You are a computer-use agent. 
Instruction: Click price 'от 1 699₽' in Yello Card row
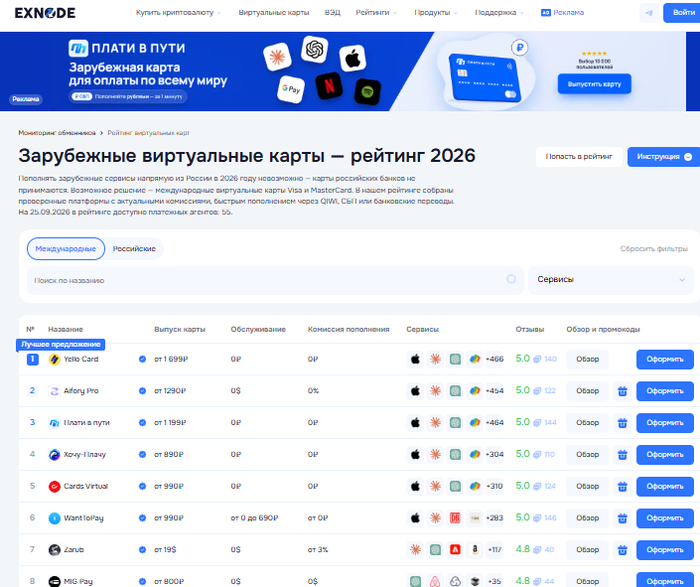click(171, 359)
